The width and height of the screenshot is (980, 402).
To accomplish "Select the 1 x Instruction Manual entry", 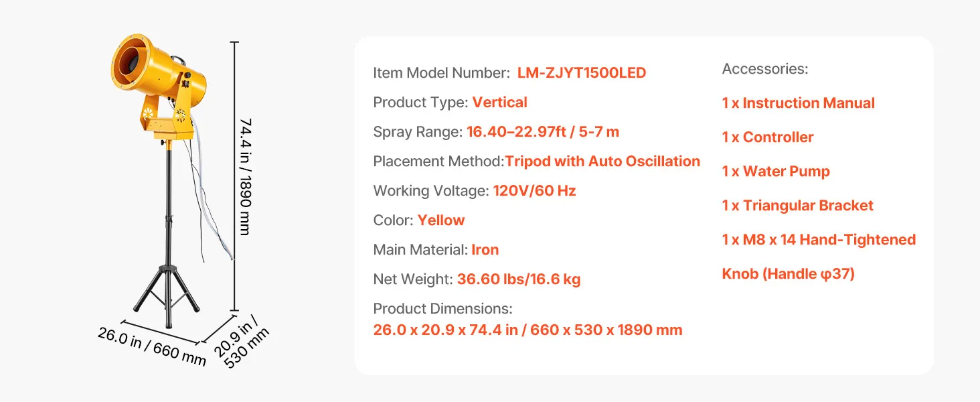I will pos(798,103).
